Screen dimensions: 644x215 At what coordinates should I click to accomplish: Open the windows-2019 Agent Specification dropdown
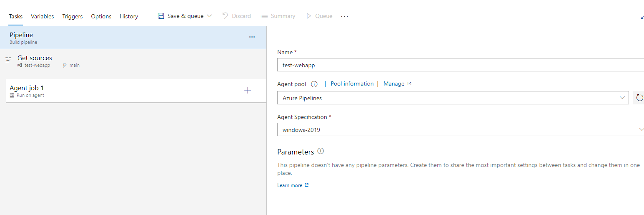[460, 130]
